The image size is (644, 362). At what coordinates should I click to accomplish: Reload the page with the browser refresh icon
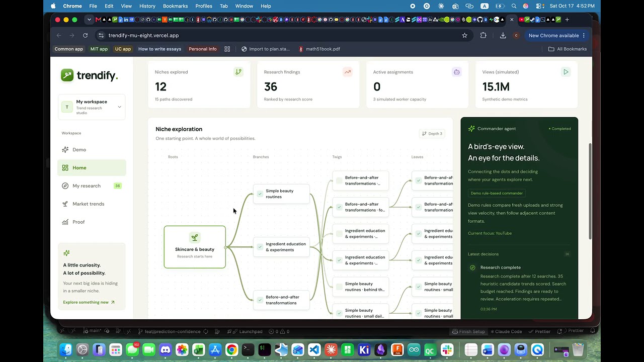85,36
